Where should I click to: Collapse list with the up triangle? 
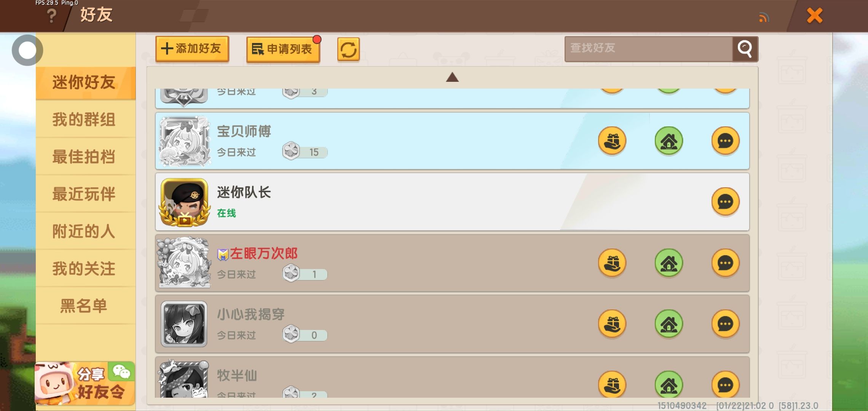(x=452, y=77)
